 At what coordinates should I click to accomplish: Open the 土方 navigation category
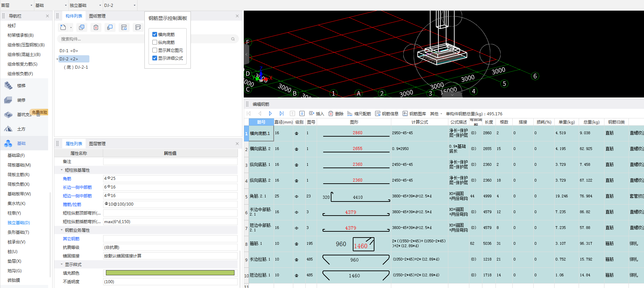[24, 129]
